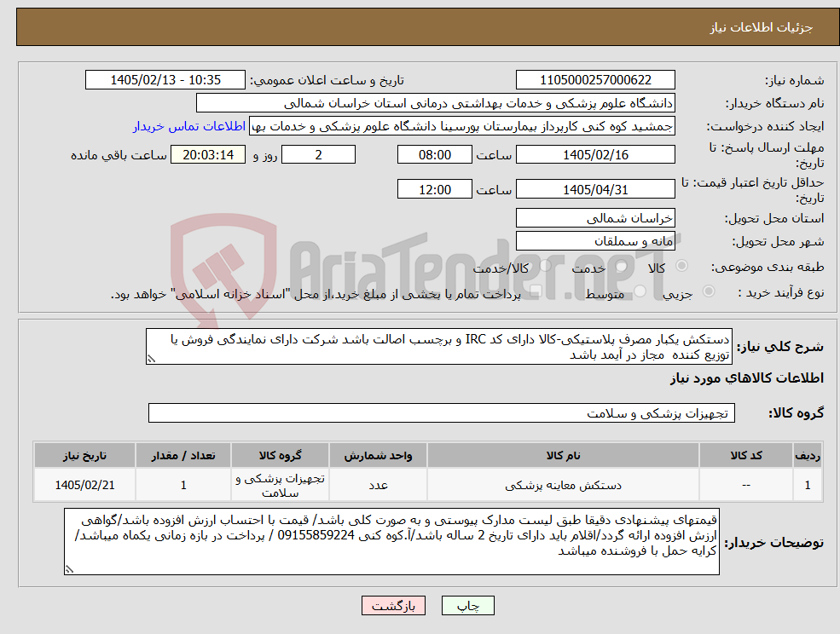
Task: Select the جزیی purchase type radio
Action: coord(708,291)
